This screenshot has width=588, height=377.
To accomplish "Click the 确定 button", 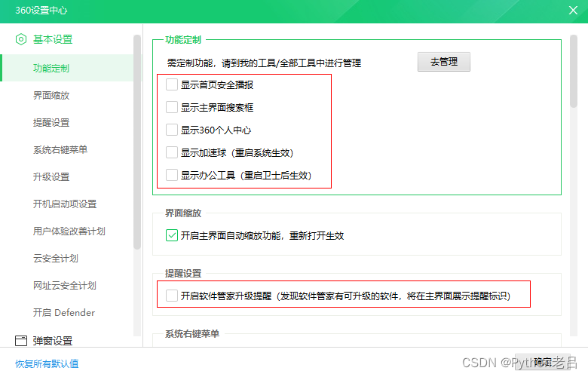I will [x=542, y=362].
